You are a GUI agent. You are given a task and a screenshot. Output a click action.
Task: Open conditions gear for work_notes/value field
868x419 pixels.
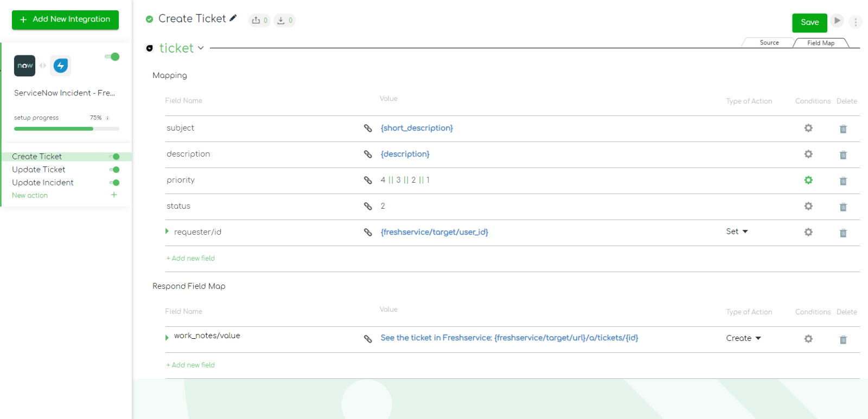point(808,339)
